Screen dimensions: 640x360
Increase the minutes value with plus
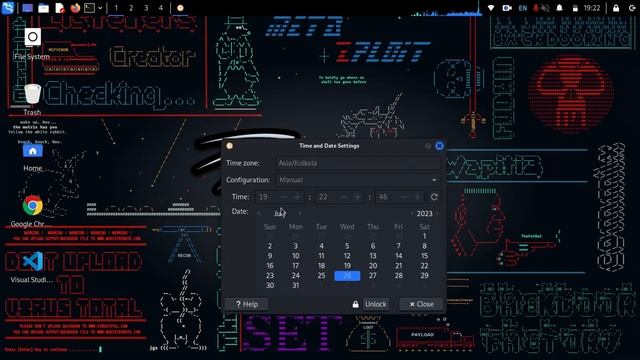pyautogui.click(x=358, y=197)
